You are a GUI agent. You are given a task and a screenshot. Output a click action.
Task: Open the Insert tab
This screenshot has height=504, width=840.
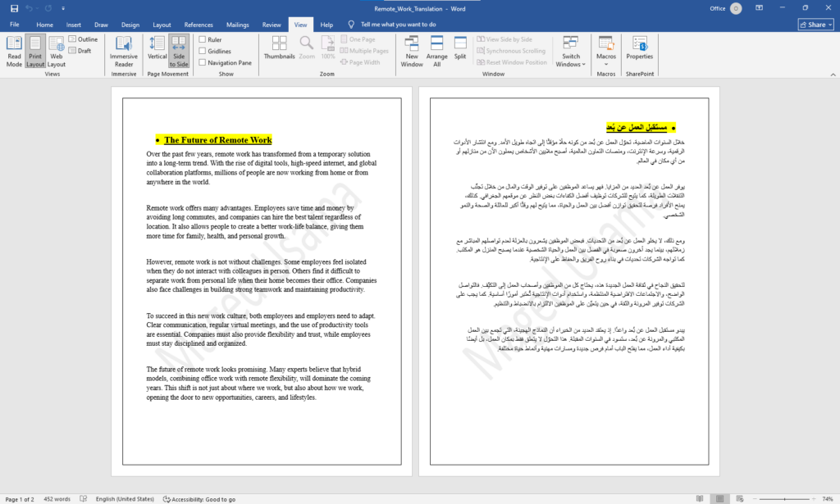coord(73,25)
